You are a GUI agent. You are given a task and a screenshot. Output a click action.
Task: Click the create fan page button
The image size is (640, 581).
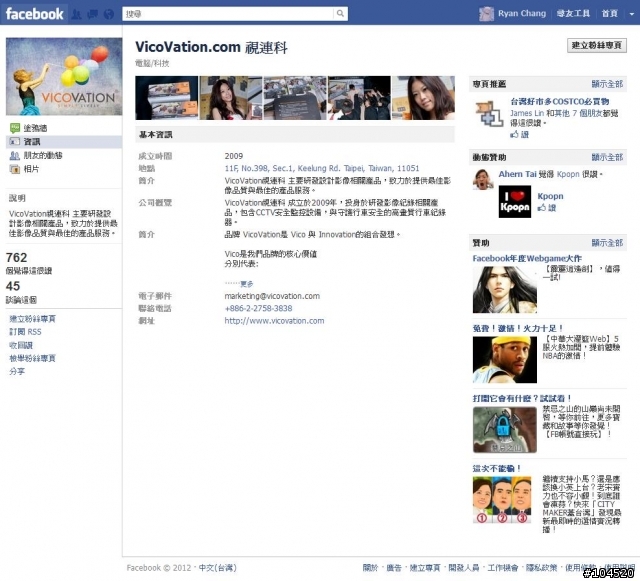[x=596, y=45]
